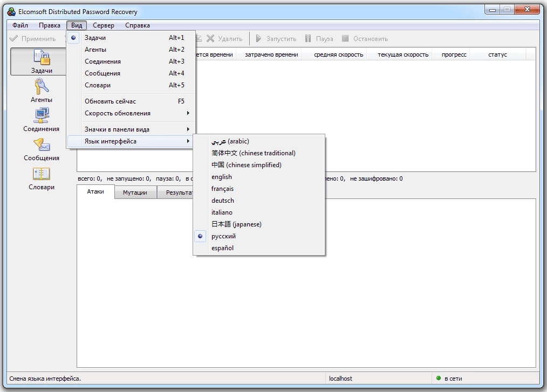Click the статус column header
Viewport: 547px width, 392px height.
tap(497, 54)
